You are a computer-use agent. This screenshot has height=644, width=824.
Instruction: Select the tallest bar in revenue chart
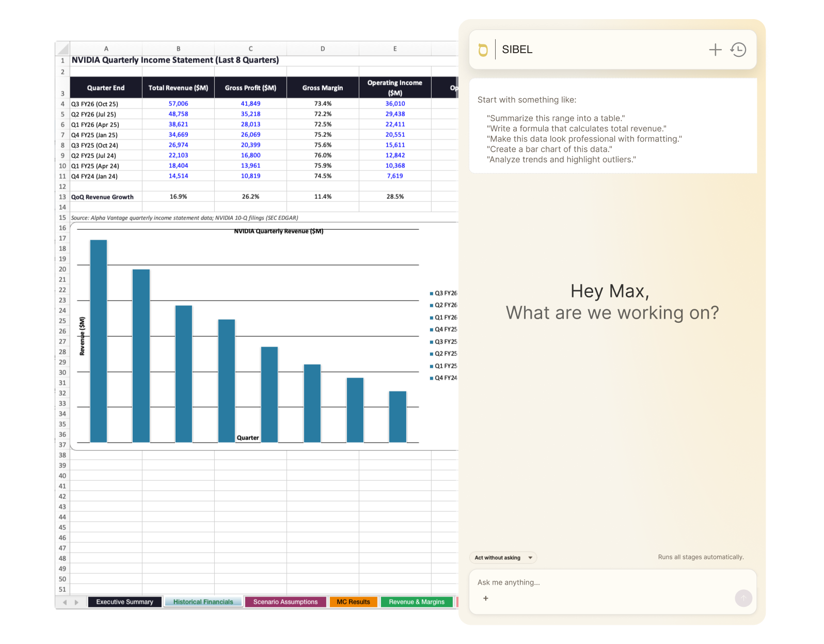pyautogui.click(x=99, y=341)
